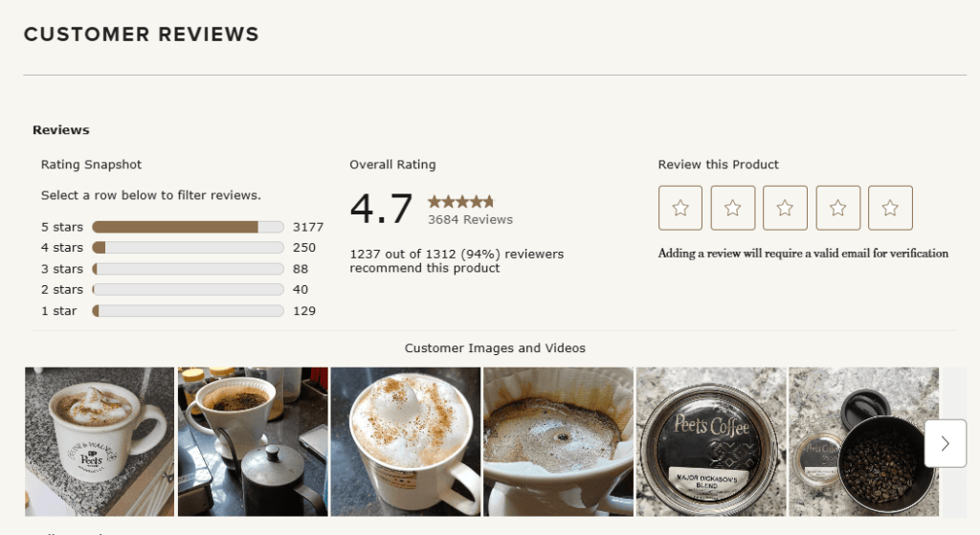Filter reviews by 2 stars row
The height and width of the screenshot is (535, 980).
pyautogui.click(x=182, y=289)
